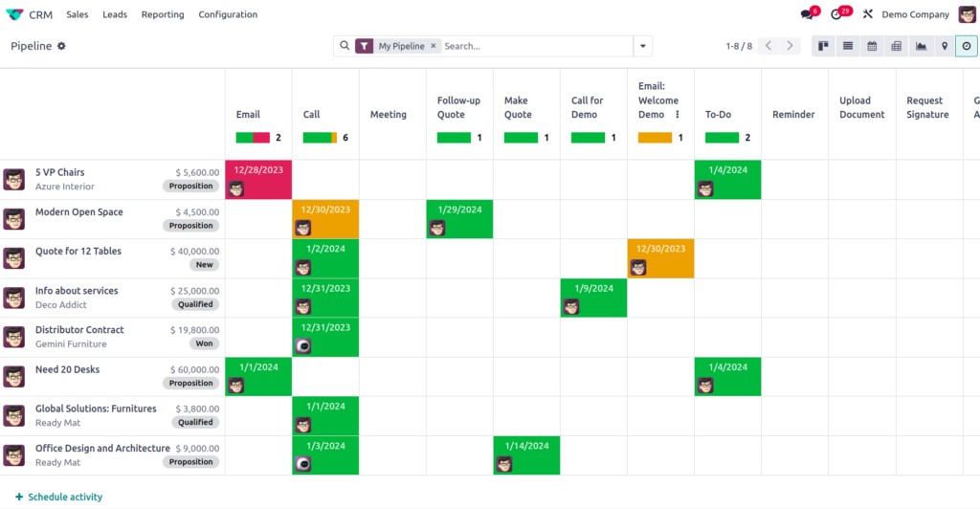This screenshot has width=980, height=509.
Task: Expand the search options dropdown arrow
Action: (x=643, y=46)
